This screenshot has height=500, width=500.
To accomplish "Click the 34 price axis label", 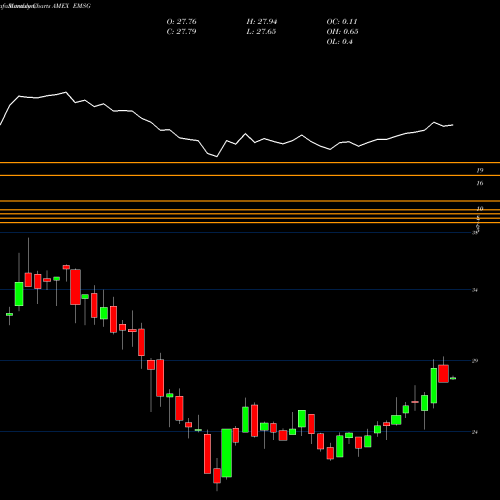I will (x=475, y=290).
